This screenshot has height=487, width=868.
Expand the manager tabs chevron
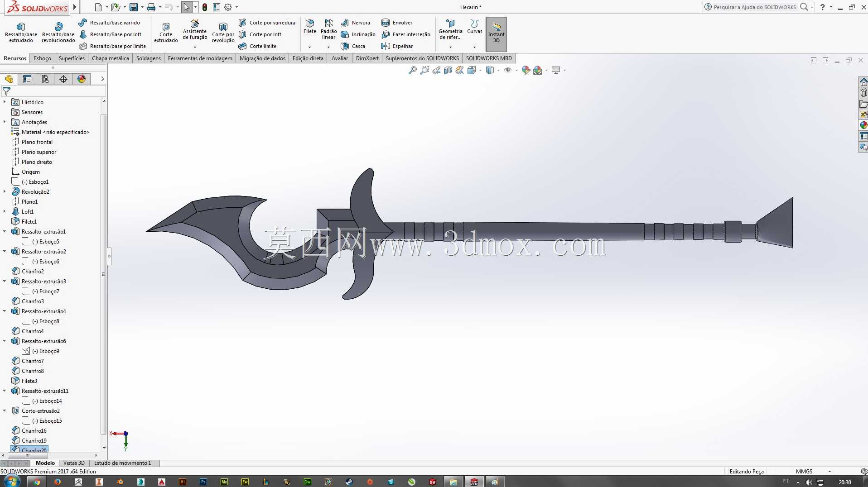(103, 79)
